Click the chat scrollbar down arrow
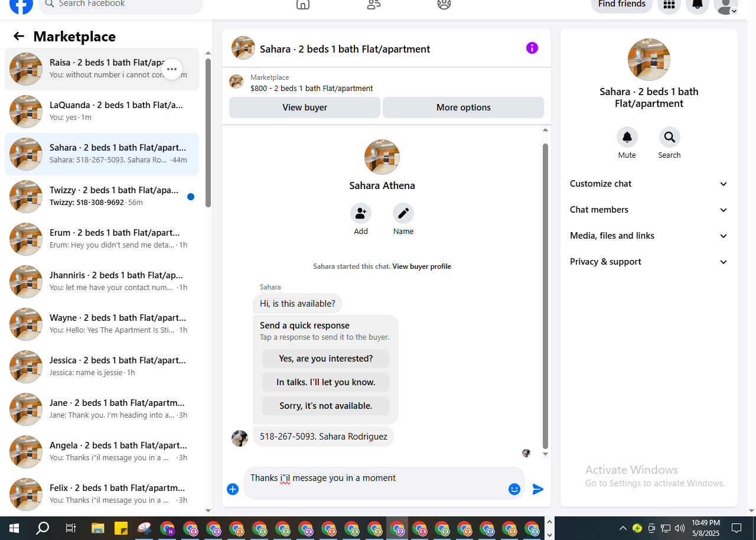Viewport: 756px width, 540px height. (x=545, y=454)
